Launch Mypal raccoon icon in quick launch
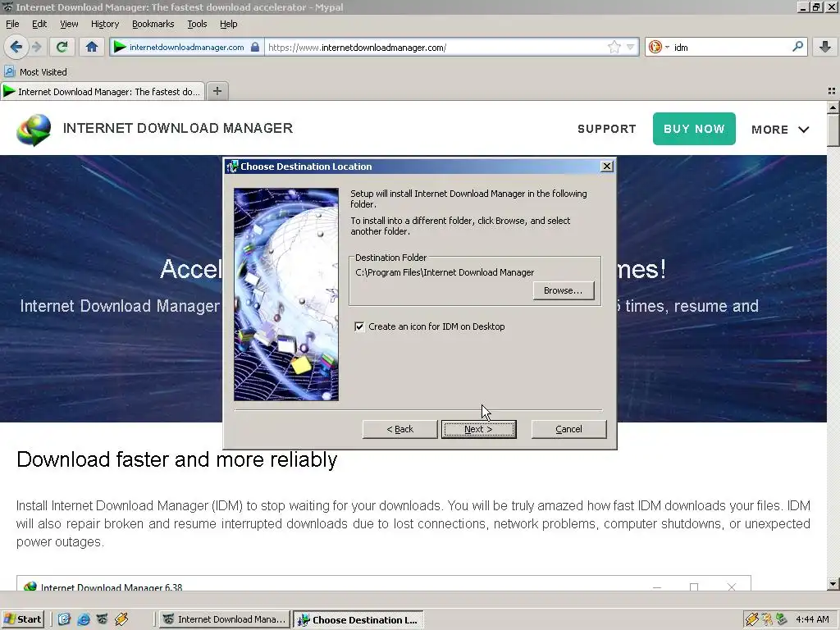The height and width of the screenshot is (630, 840). coord(102,619)
